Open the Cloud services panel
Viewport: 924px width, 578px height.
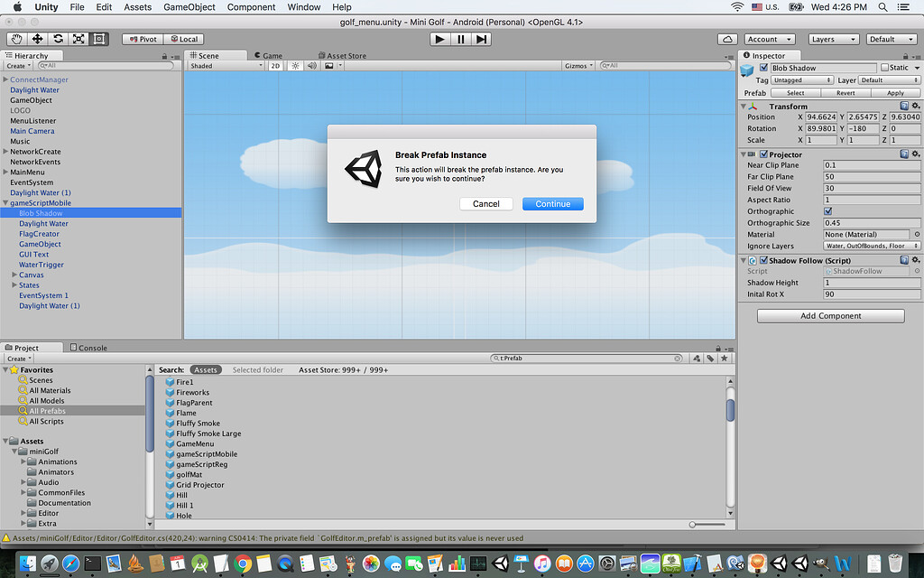(726, 39)
